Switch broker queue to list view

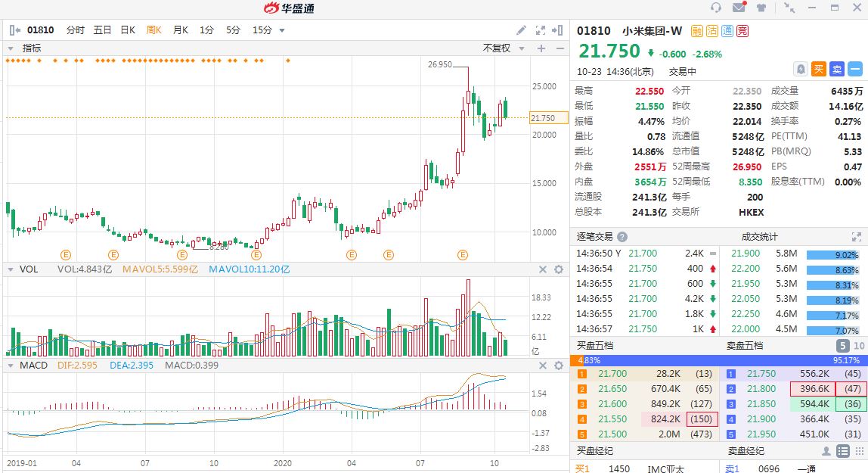click(x=842, y=451)
